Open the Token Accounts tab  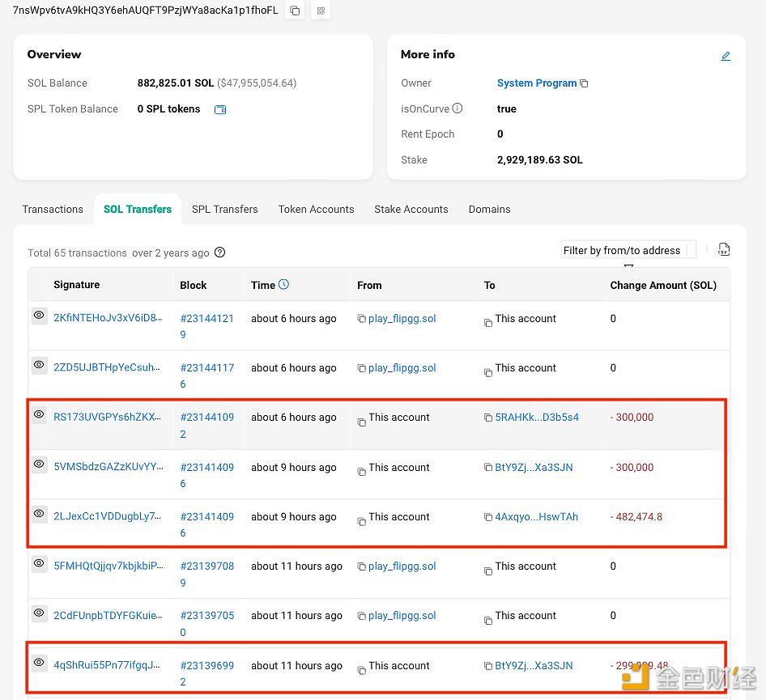[x=316, y=210]
